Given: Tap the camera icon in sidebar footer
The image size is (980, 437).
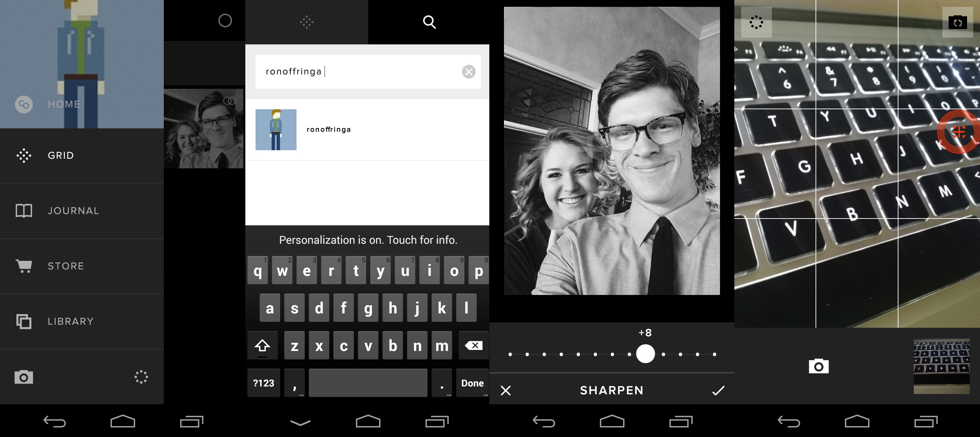Looking at the screenshot, I should [24, 377].
